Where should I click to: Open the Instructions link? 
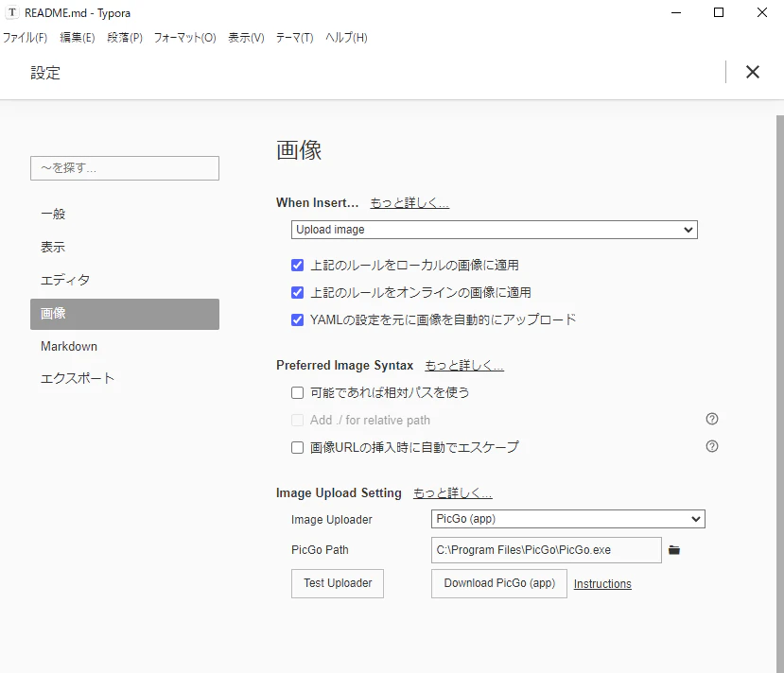[602, 584]
